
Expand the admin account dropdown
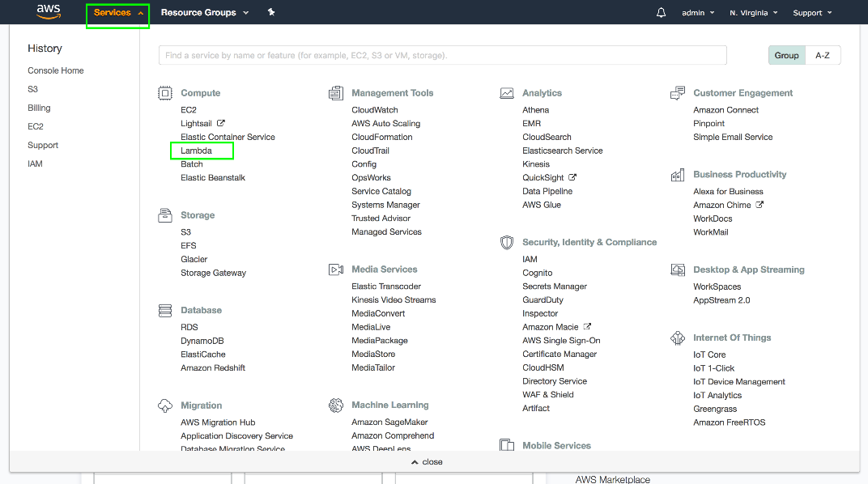[698, 13]
